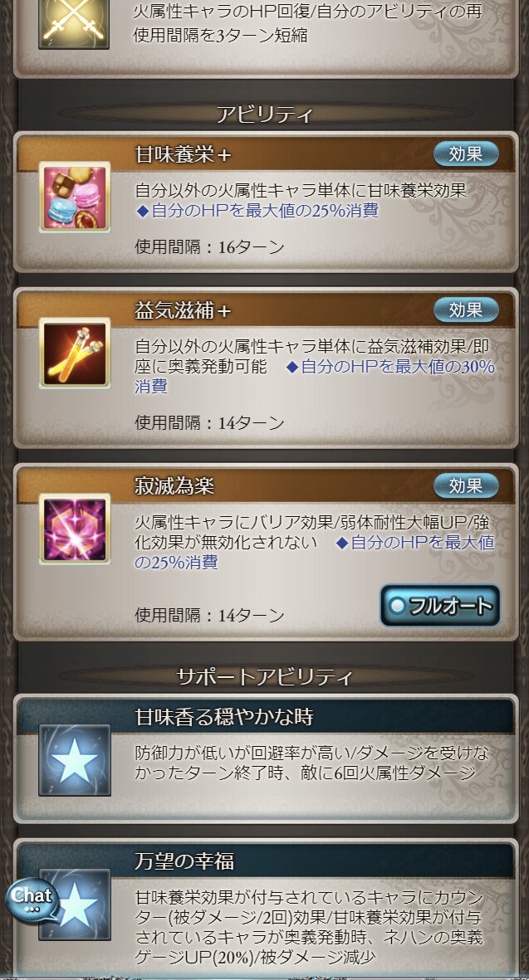This screenshot has height=980, width=529.
Task: Tap the crossed swords charge attack icon
Action: click(x=74, y=22)
